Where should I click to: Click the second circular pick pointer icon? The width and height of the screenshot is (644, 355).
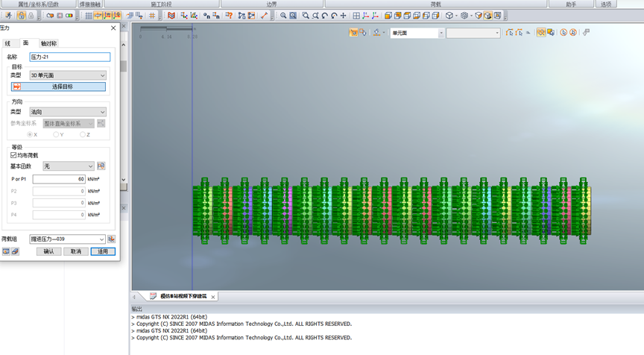coord(573,33)
